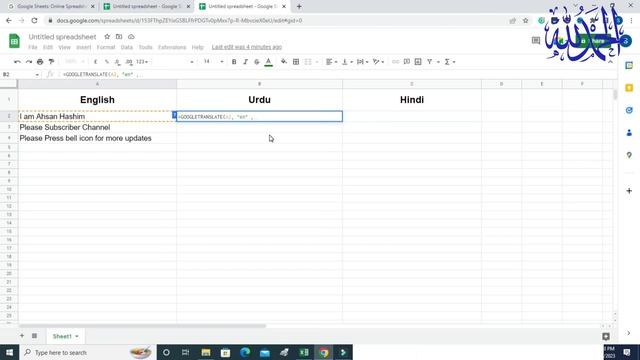This screenshot has height=360, width=640.
Task: Open the Maps side panel icon
Action: [629, 155]
